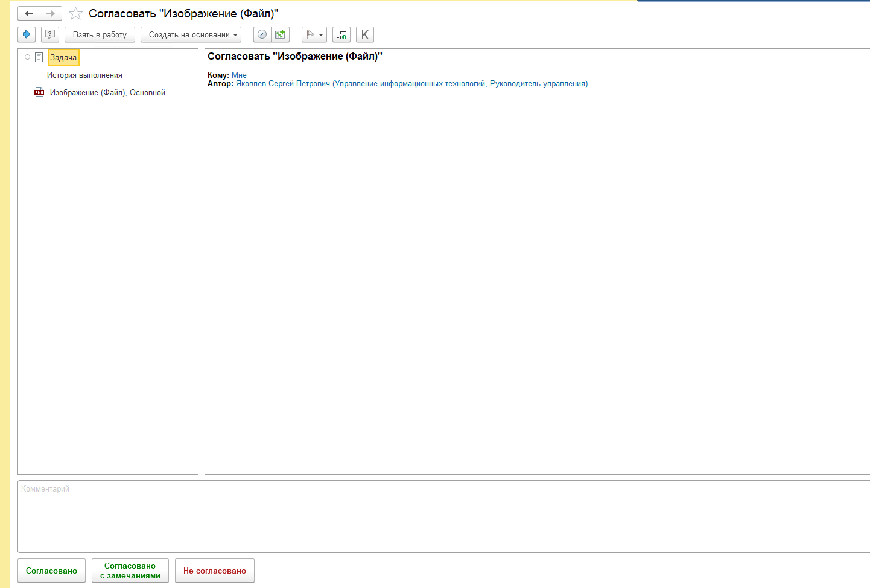Open 'История выполнения' tree item

tap(84, 75)
